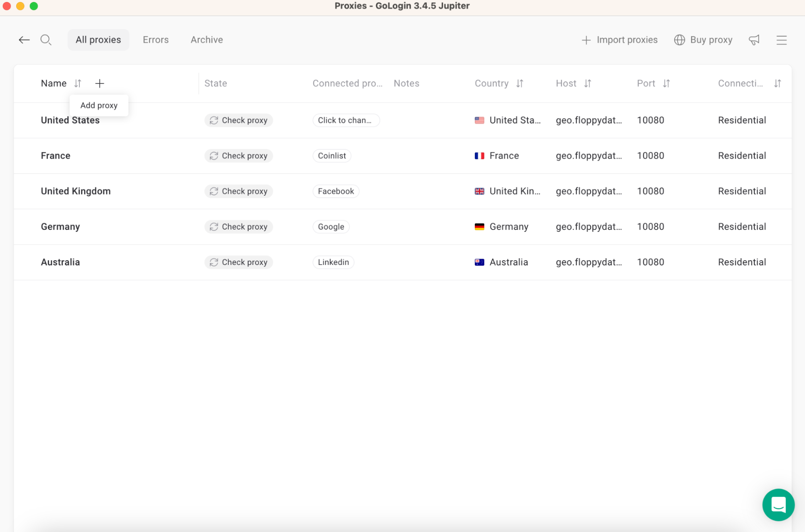Click the globe icon next to Buy proxy

pyautogui.click(x=679, y=40)
